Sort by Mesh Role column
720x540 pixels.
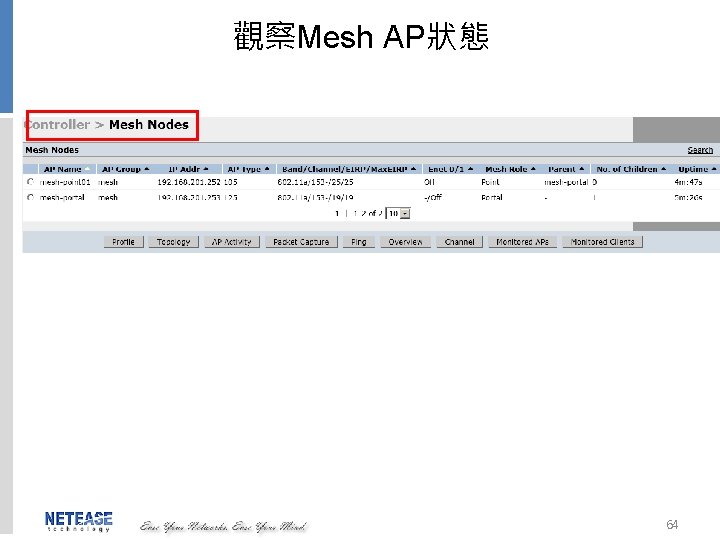[510, 169]
